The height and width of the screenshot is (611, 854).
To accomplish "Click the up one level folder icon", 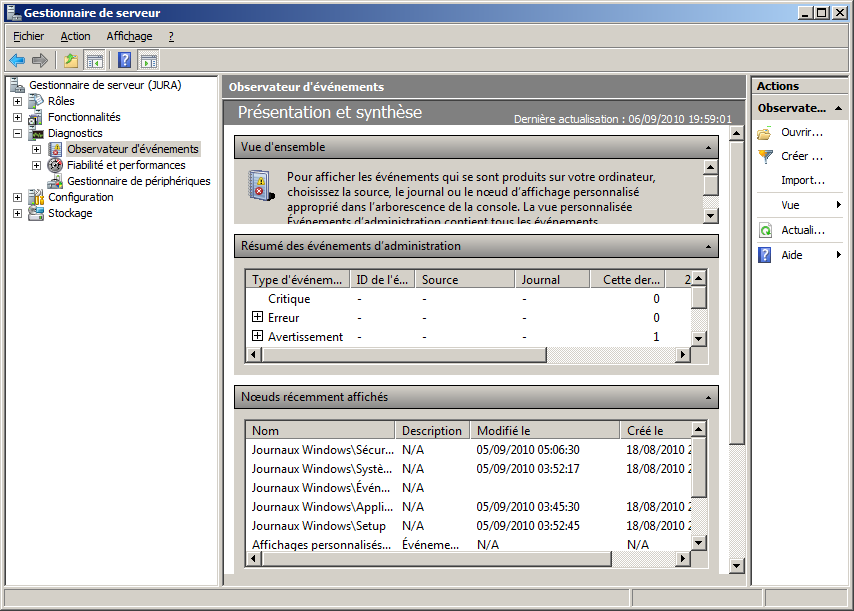I will pyautogui.click(x=70, y=60).
